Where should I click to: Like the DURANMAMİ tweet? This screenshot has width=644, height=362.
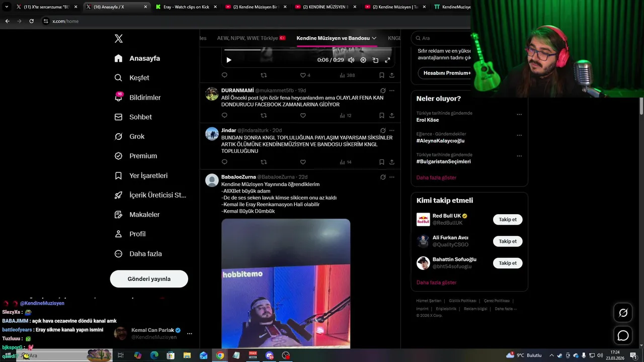(x=303, y=116)
